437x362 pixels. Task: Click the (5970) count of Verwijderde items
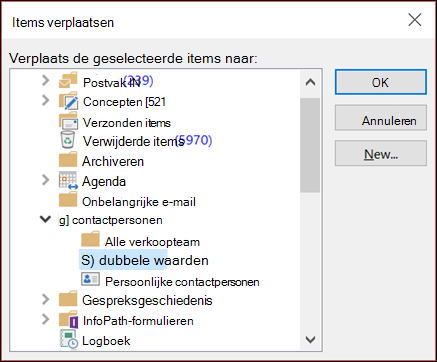(x=194, y=140)
